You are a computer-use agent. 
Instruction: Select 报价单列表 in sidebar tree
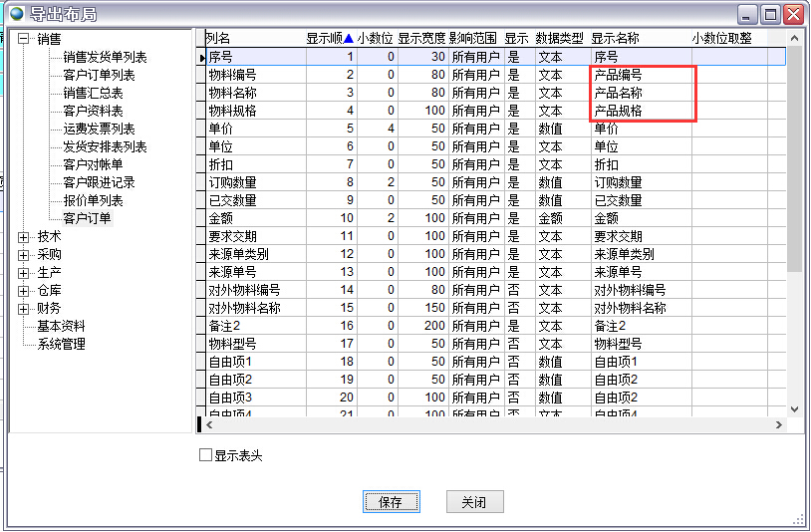(93, 200)
